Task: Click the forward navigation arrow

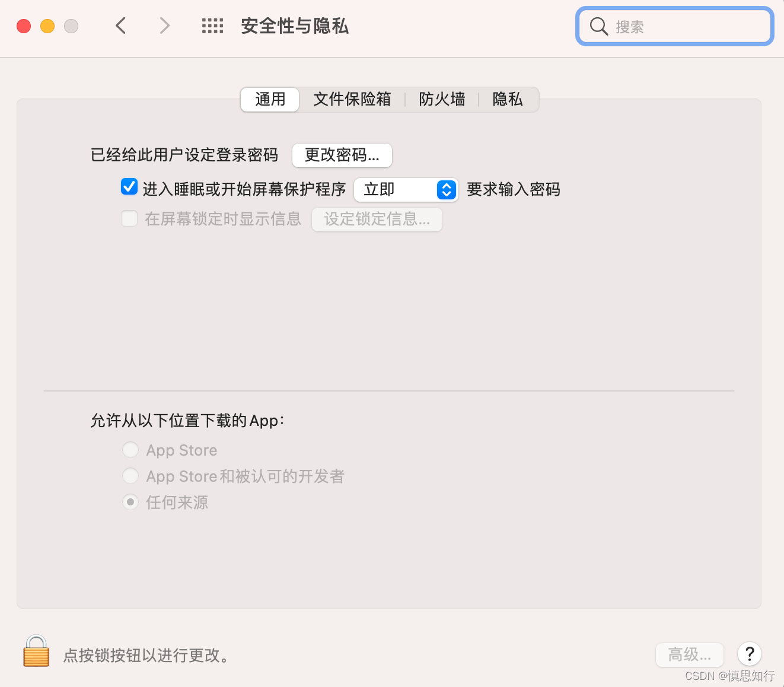Action: [164, 26]
